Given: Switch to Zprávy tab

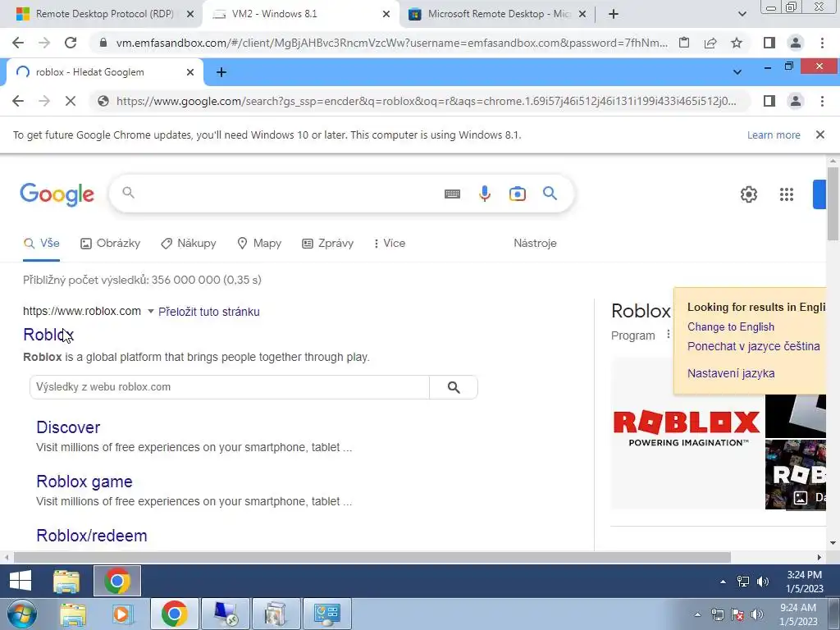Looking at the screenshot, I should pyautogui.click(x=328, y=243).
